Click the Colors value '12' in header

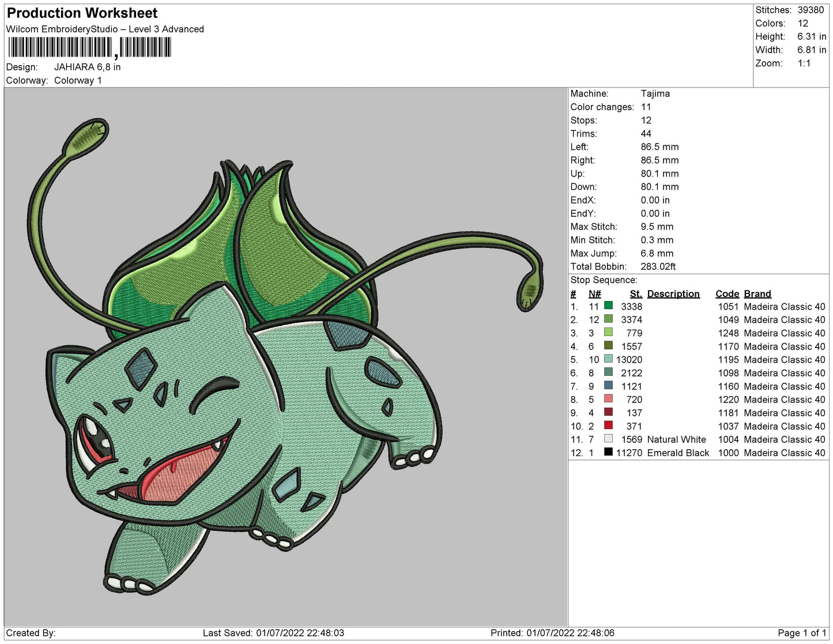coord(803,23)
